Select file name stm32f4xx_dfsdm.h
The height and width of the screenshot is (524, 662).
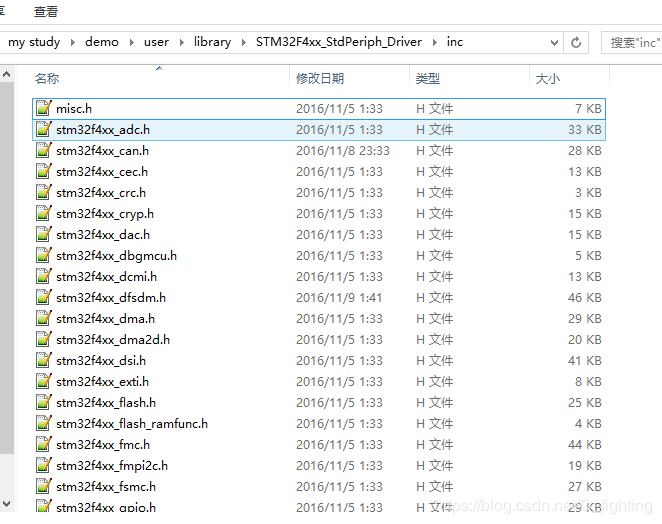tap(111, 298)
